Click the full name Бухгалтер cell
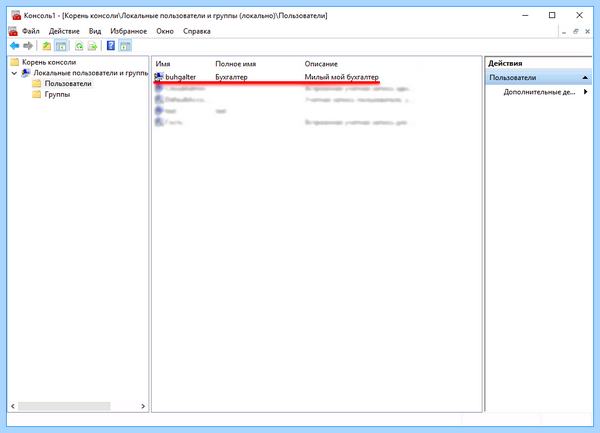This screenshot has height=433, width=600. tap(232, 77)
